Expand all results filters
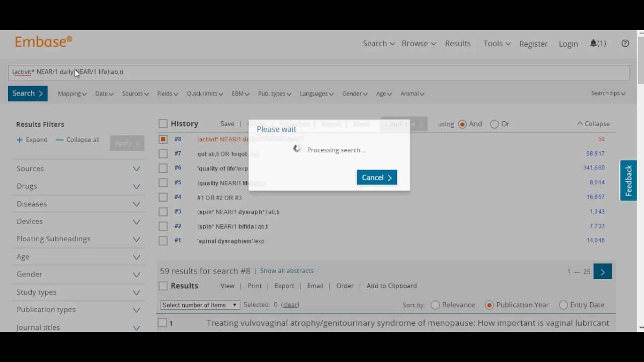 (x=32, y=140)
